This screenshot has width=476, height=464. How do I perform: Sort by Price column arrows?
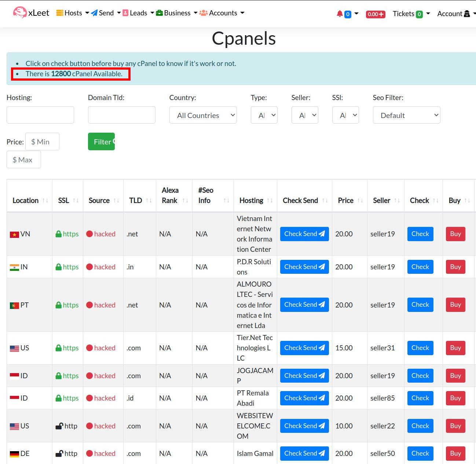pos(360,200)
